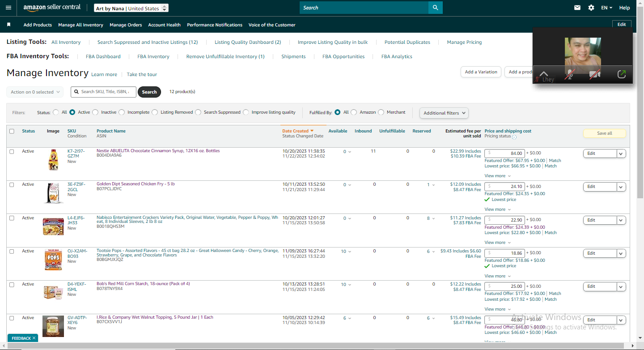Click the Nestle Abuelita syrup product image

click(x=53, y=160)
